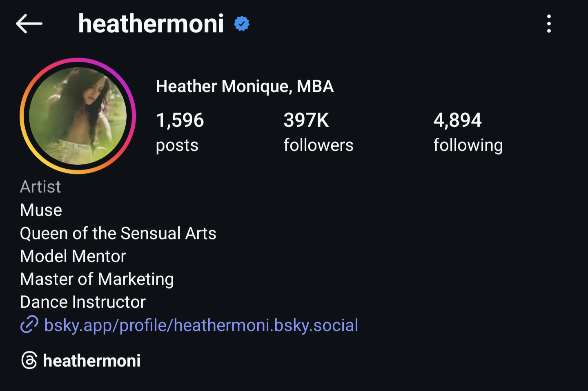
Task: Open the 4,894 following number
Action: 457,120
